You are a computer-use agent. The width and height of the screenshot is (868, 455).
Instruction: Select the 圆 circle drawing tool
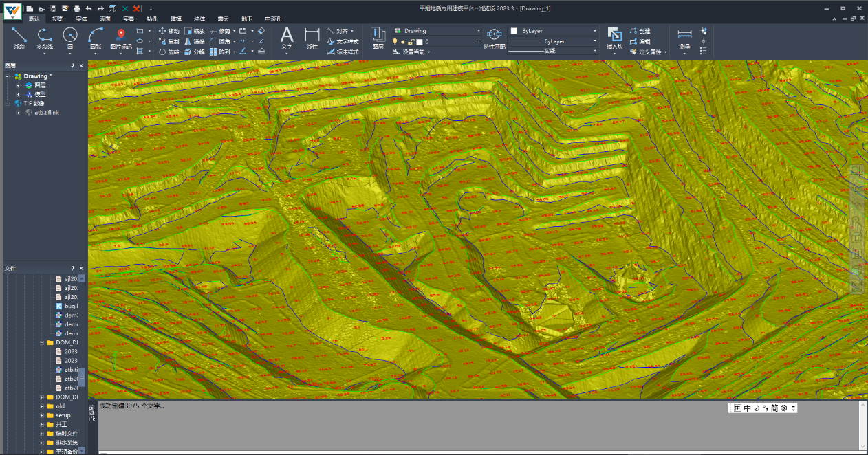pyautogui.click(x=69, y=36)
